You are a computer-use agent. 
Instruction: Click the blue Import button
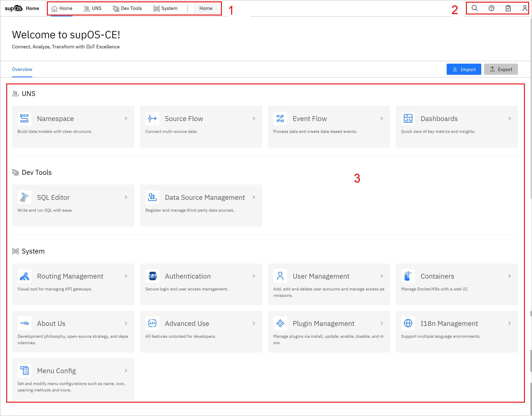tap(464, 70)
